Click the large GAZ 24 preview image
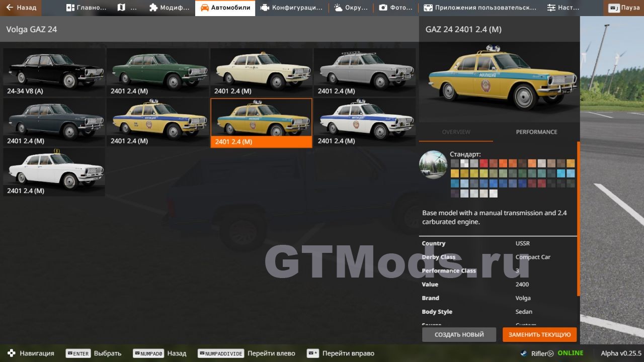644x362 pixels. click(500, 82)
